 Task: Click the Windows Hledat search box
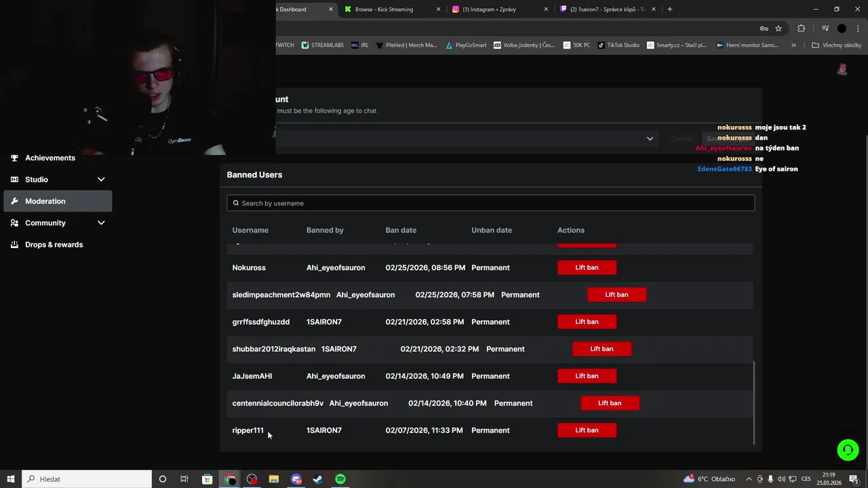click(x=87, y=479)
